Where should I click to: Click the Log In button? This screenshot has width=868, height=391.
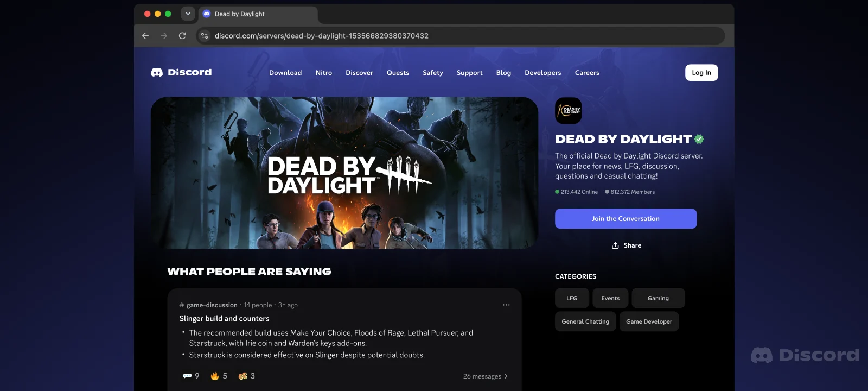[x=701, y=73]
